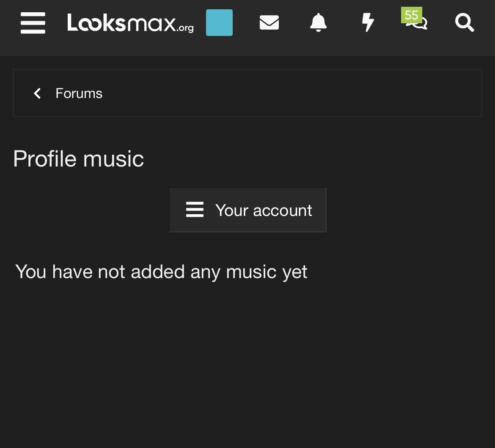Show alerts via the bell icon

point(318,23)
